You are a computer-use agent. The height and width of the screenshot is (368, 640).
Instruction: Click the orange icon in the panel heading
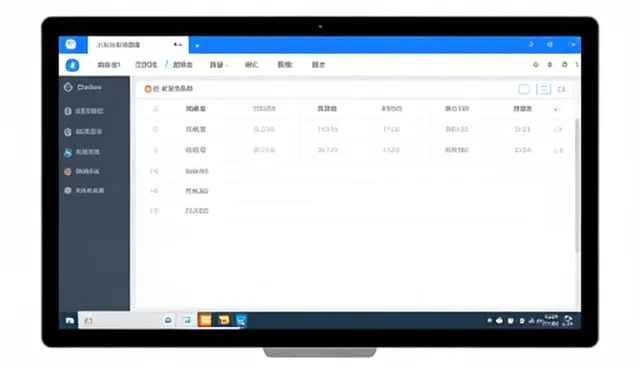click(x=148, y=89)
